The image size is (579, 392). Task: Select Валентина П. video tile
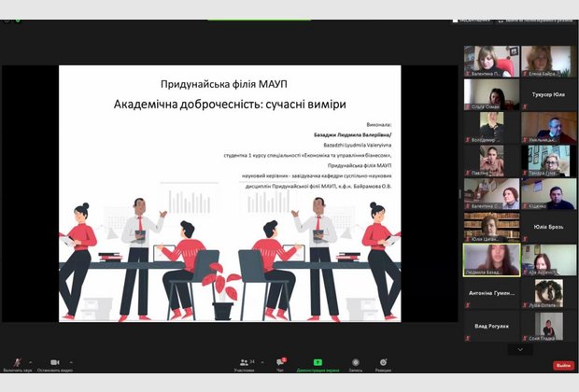(491, 62)
